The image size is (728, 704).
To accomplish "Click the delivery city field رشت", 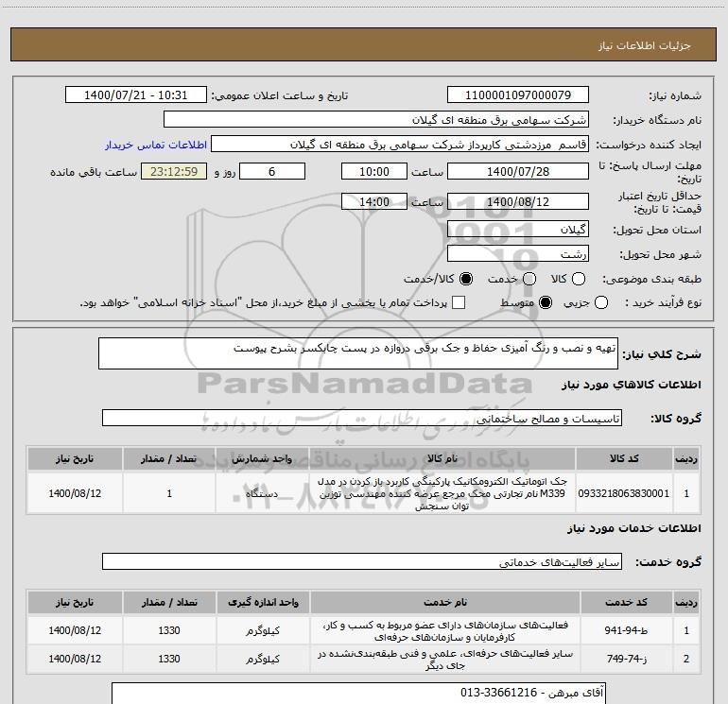I will [x=518, y=254].
